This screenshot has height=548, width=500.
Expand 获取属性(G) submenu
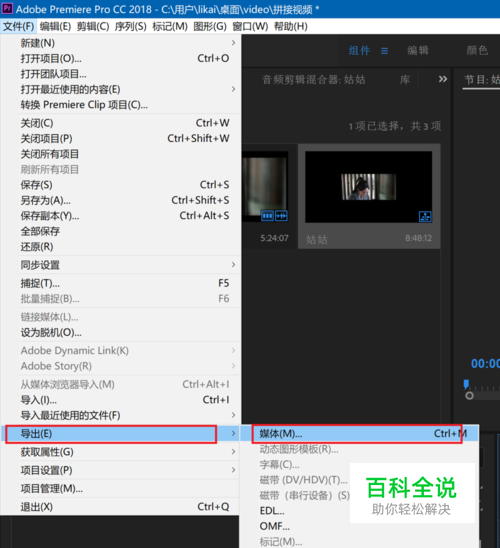[x=121, y=452]
